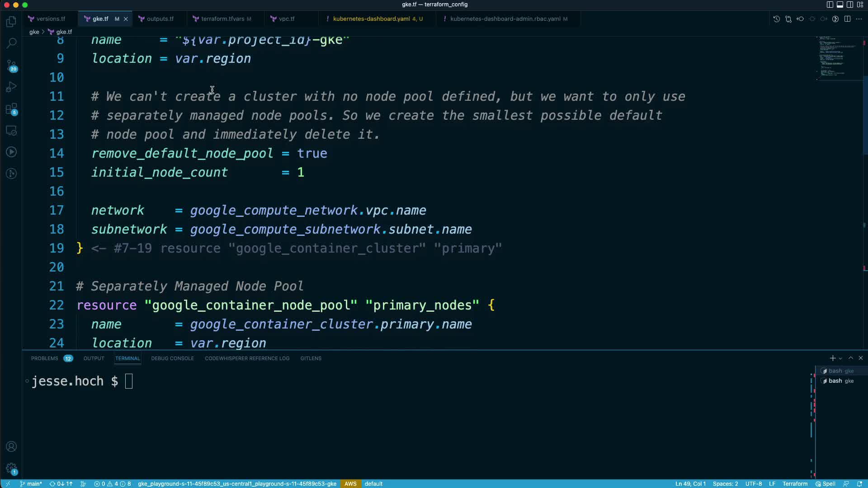Open the new terminal launch profile dropdown

pyautogui.click(x=840, y=358)
